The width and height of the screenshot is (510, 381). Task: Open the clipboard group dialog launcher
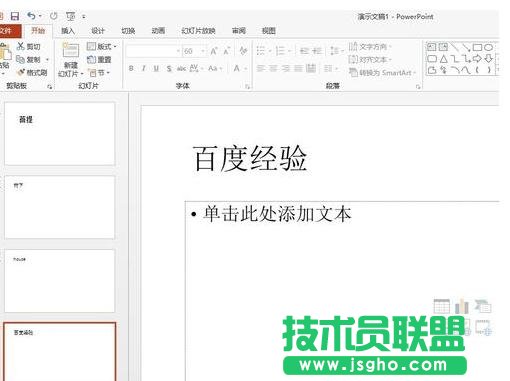coord(50,87)
